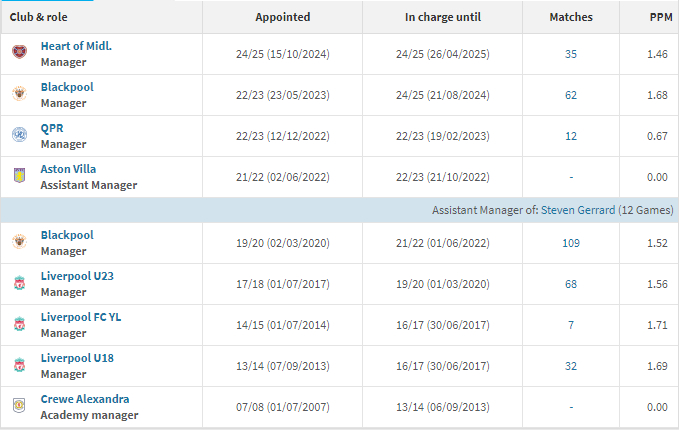Open the Crewe Alexandra club link
This screenshot has height=430, width=679.
pyautogui.click(x=84, y=399)
